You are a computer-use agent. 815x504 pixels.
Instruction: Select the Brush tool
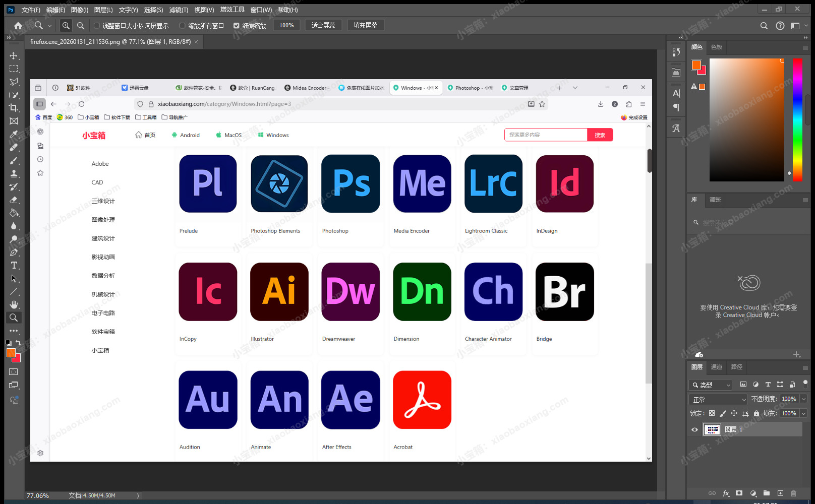[x=14, y=160]
